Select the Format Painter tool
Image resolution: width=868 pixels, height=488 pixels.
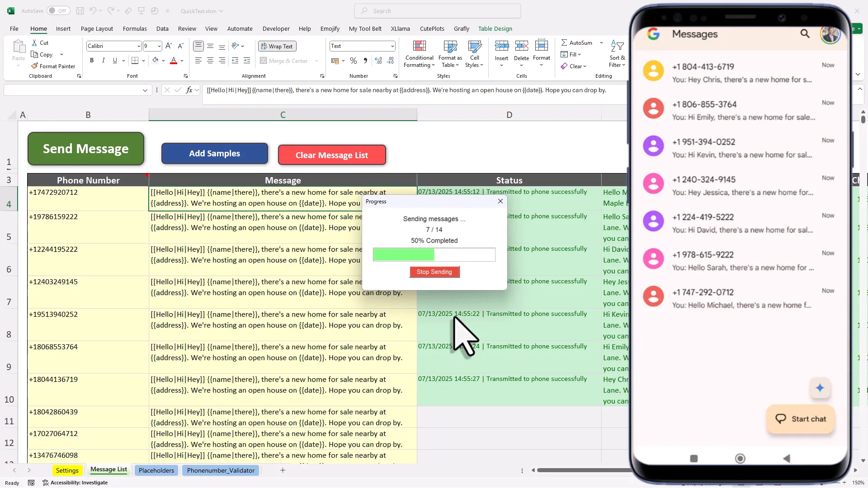point(53,66)
